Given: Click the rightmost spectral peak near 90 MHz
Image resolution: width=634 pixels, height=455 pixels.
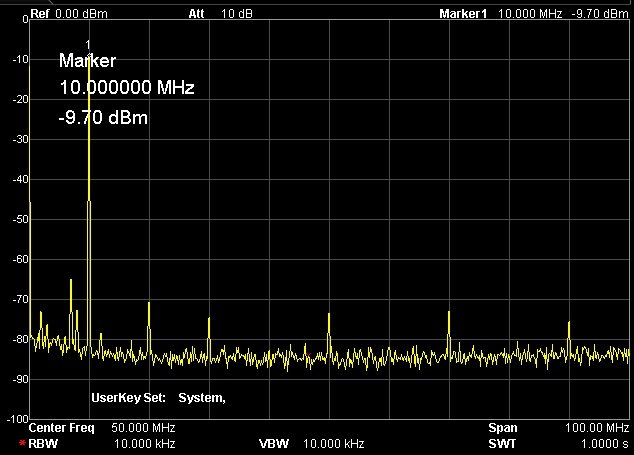Looking at the screenshot, I should tap(569, 324).
